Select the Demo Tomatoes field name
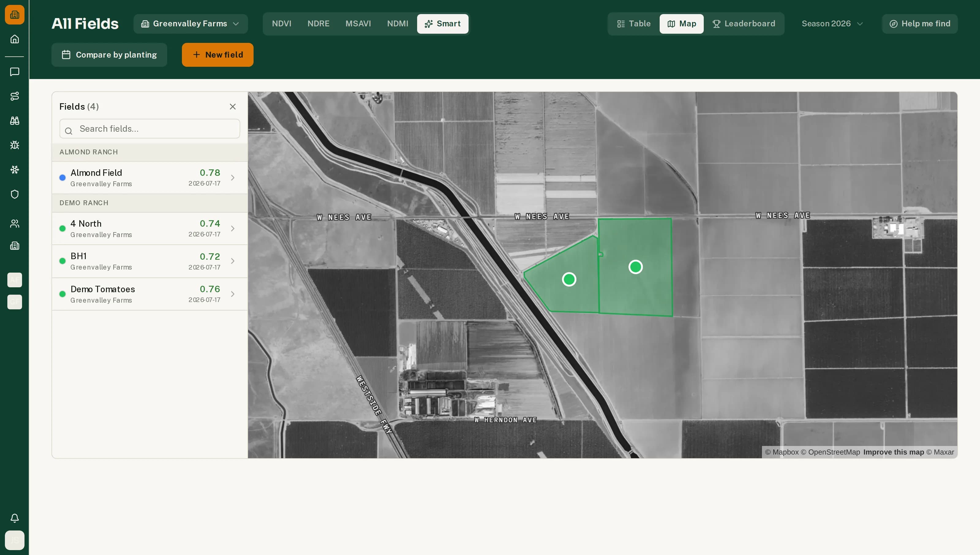The width and height of the screenshot is (980, 555). [103, 289]
